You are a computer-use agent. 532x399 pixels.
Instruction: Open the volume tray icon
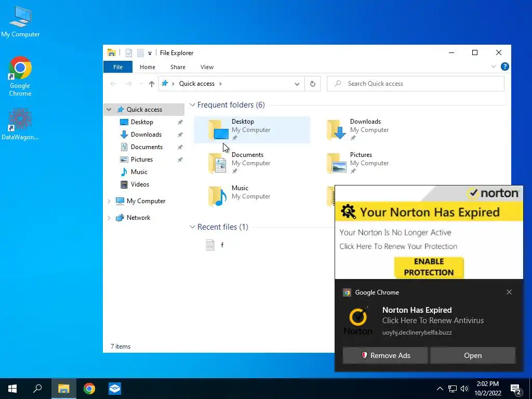point(464,389)
